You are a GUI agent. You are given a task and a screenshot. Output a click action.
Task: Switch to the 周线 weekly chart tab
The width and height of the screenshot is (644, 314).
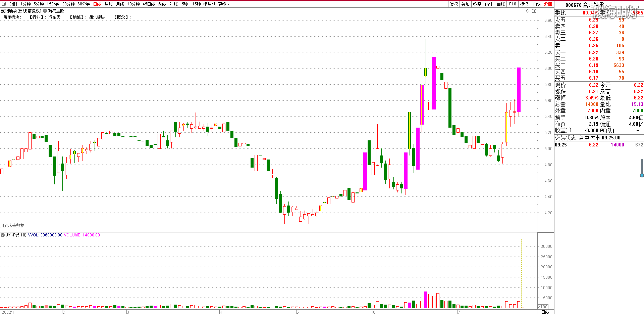tap(109, 4)
